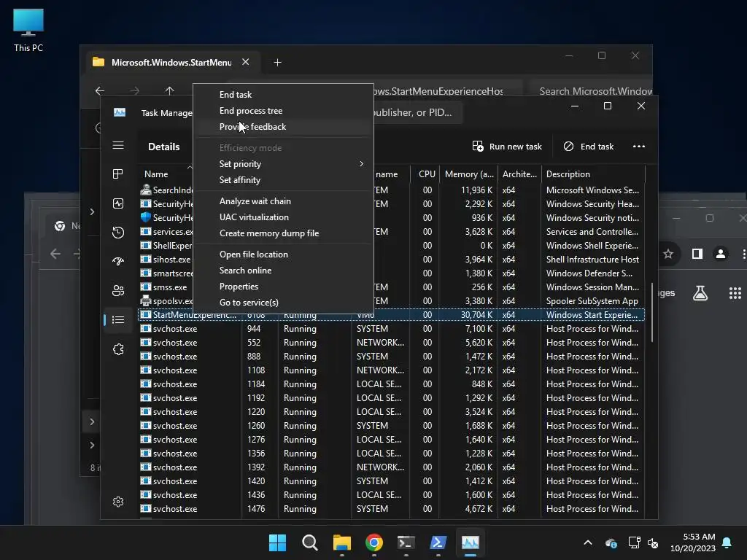Sort by Description column header
The height and width of the screenshot is (560, 747).
[593, 174]
